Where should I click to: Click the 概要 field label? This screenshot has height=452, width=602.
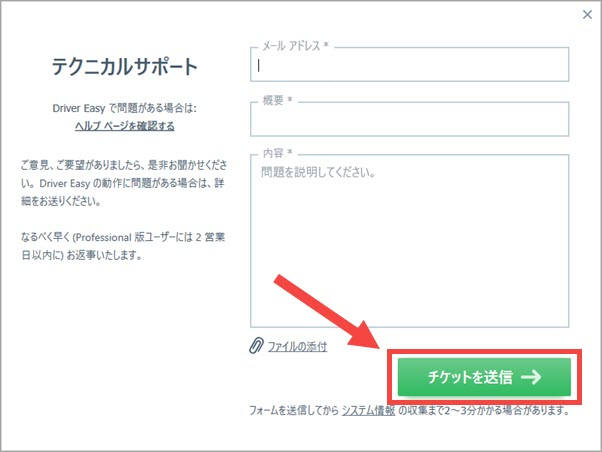coord(275,100)
